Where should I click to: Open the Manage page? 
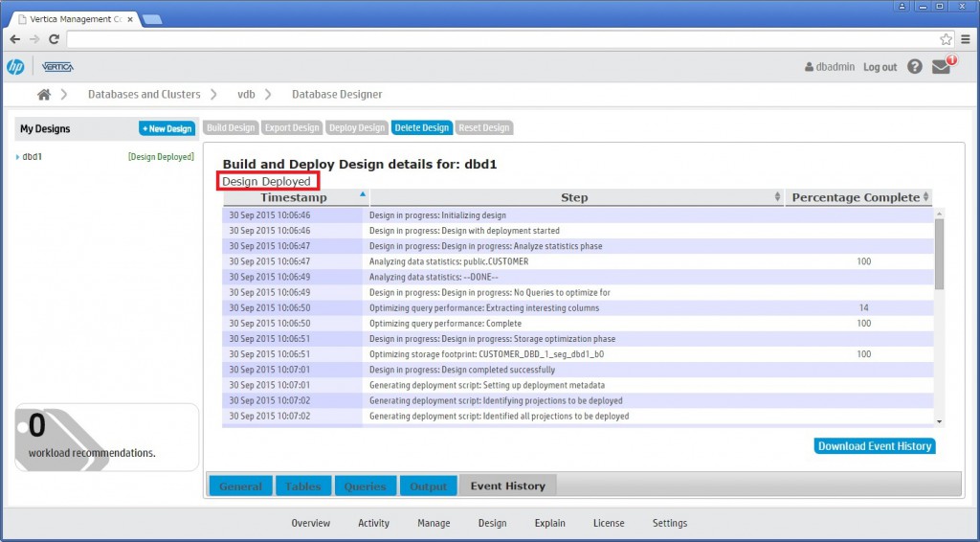(x=434, y=523)
